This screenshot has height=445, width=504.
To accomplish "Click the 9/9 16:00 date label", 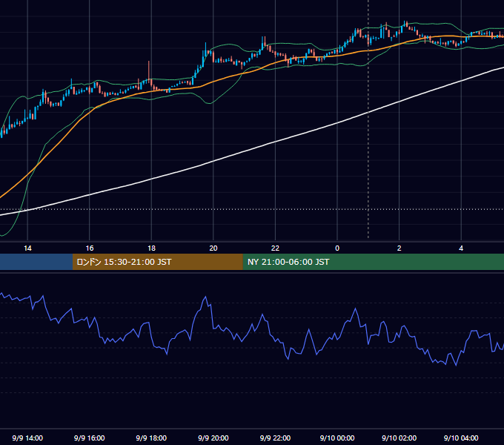I will [90, 438].
